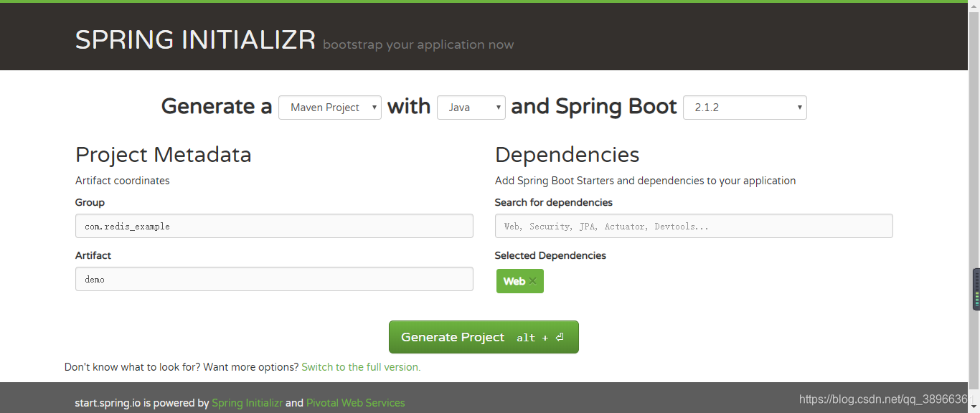Open the Switch to the full version link
980x413 pixels.
click(361, 367)
